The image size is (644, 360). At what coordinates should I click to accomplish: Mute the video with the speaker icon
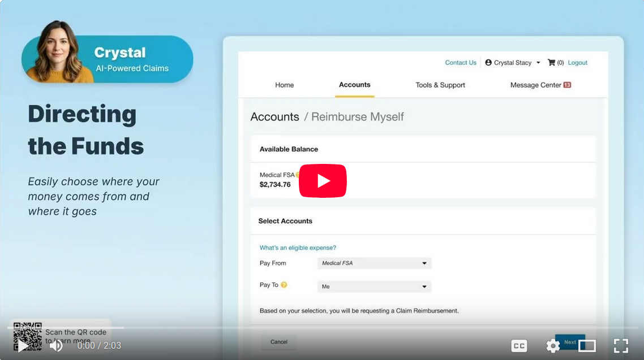pyautogui.click(x=56, y=345)
